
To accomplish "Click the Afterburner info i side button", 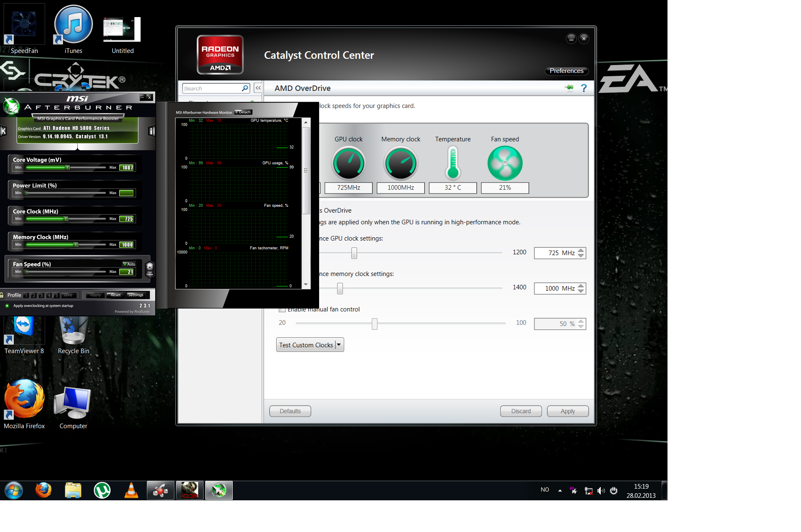I will pos(152,131).
